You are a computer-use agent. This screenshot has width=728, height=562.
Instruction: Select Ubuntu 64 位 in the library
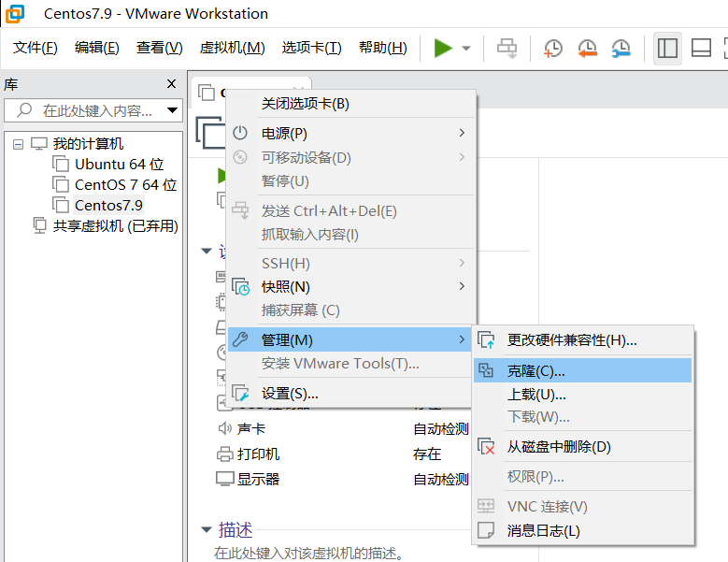click(x=119, y=165)
